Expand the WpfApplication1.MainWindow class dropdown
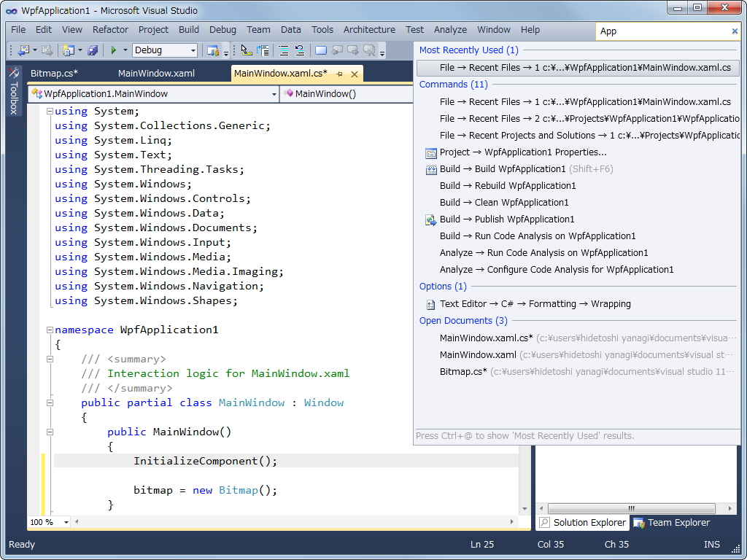 tap(274, 94)
